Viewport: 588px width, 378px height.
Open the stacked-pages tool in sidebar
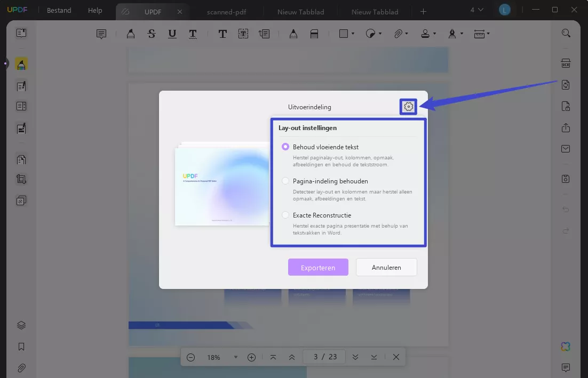click(x=21, y=201)
